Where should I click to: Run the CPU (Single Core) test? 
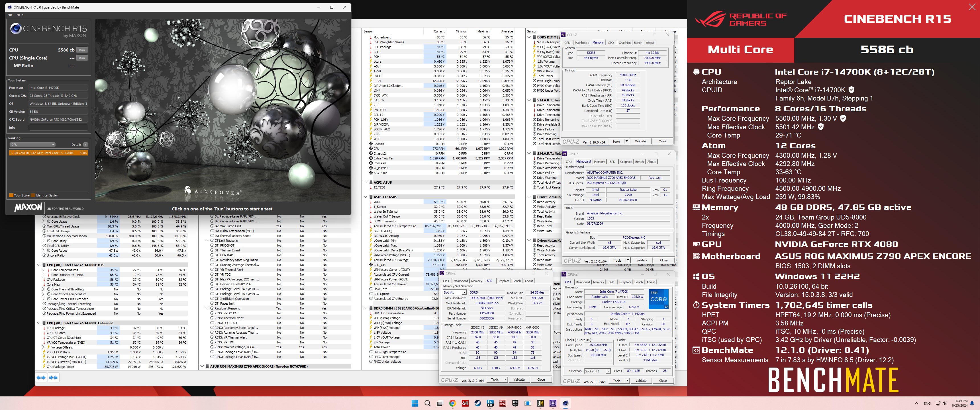(x=82, y=58)
